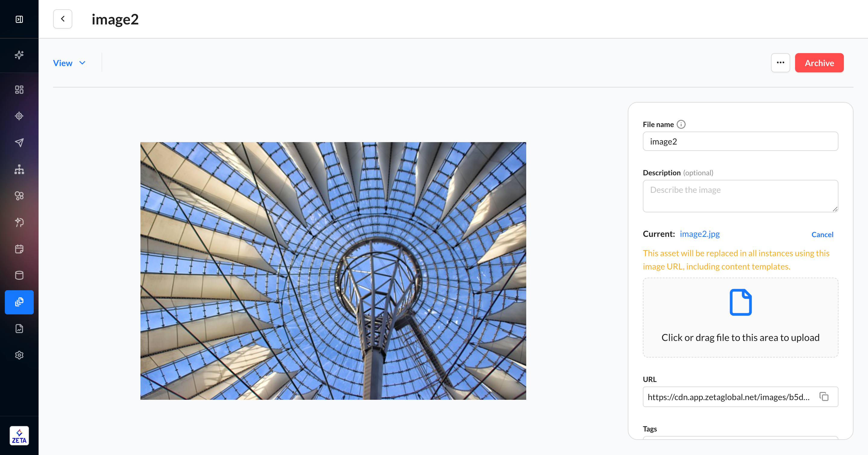The width and height of the screenshot is (868, 455).
Task: Click the Description text area
Action: (740, 196)
